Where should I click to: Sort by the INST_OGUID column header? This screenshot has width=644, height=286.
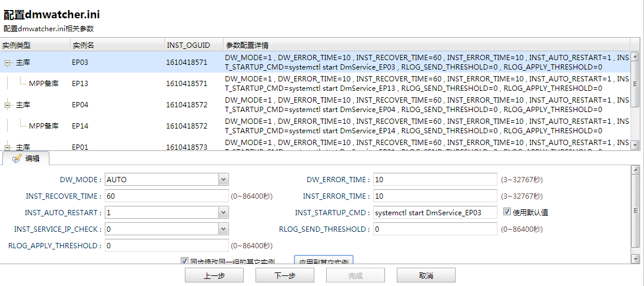coord(194,44)
